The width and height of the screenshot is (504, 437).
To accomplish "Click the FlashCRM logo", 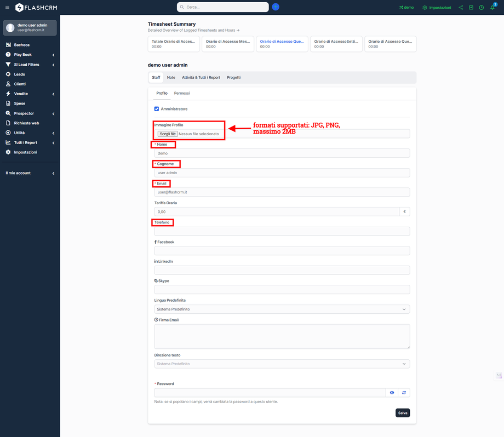I will (36, 7).
